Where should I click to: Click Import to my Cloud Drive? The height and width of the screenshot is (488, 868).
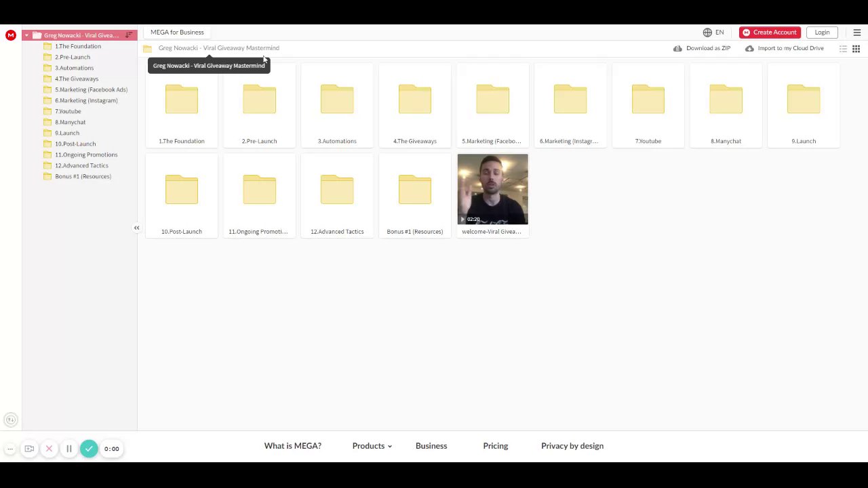(785, 49)
